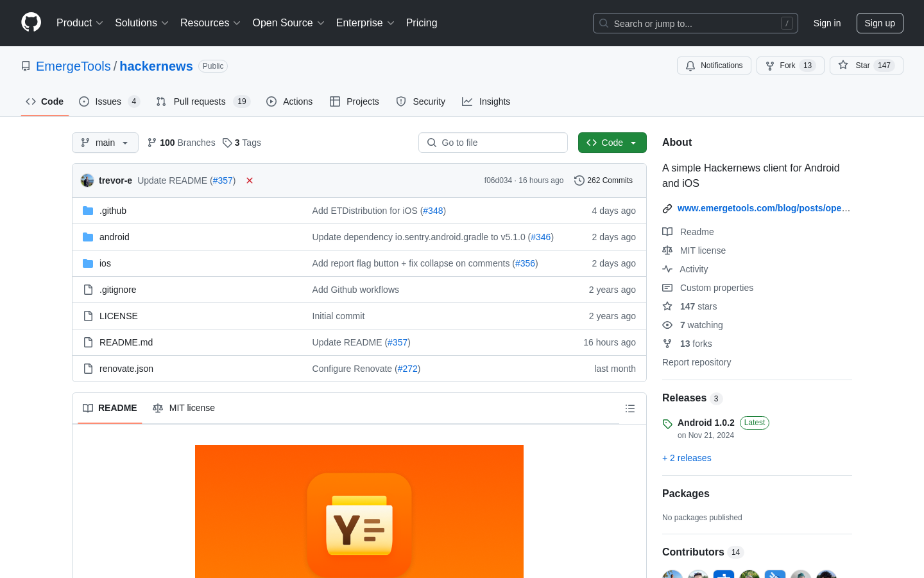Click the link icon beside the emergetools URL
The height and width of the screenshot is (578, 924).
pyautogui.click(x=667, y=209)
